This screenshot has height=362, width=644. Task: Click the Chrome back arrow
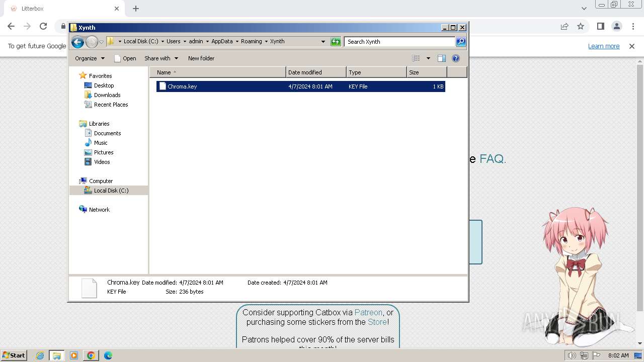(11, 26)
